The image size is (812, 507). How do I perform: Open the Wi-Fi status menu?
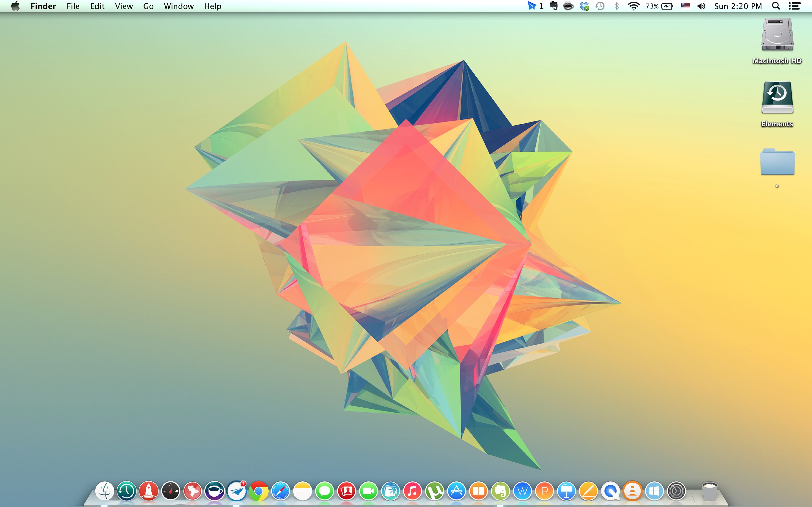[634, 6]
